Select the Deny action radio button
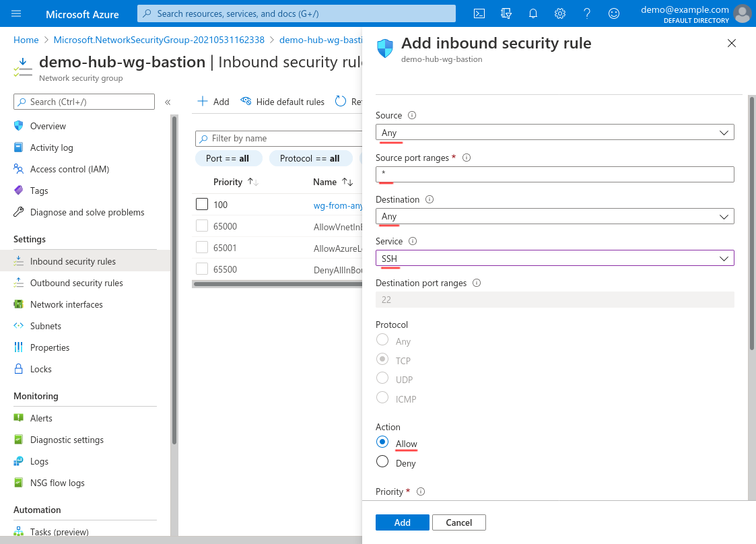The image size is (756, 544). (x=382, y=462)
